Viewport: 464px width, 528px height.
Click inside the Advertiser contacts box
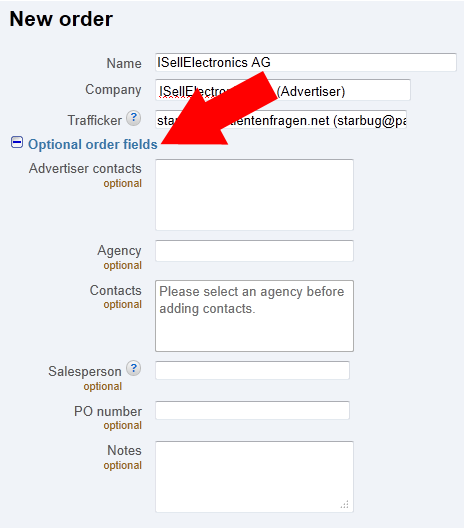(254, 195)
